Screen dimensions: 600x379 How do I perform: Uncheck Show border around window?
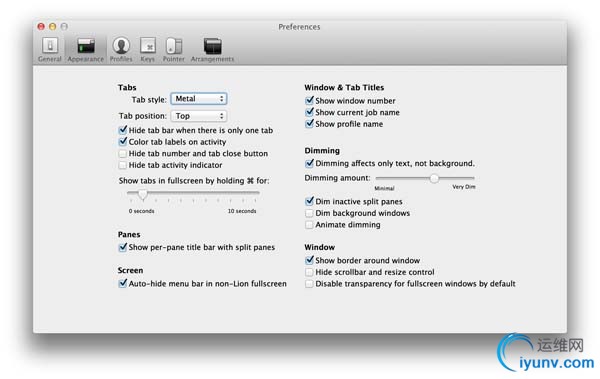click(309, 260)
